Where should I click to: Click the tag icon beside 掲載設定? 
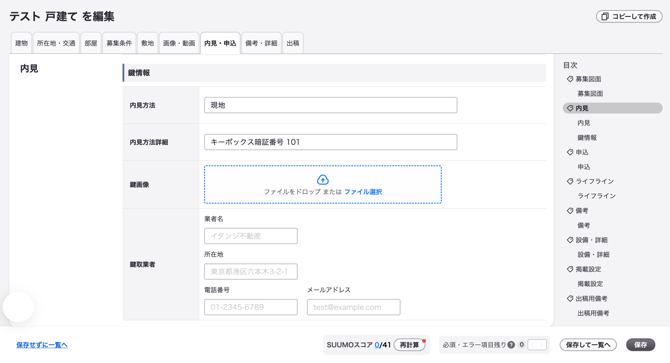(x=570, y=269)
